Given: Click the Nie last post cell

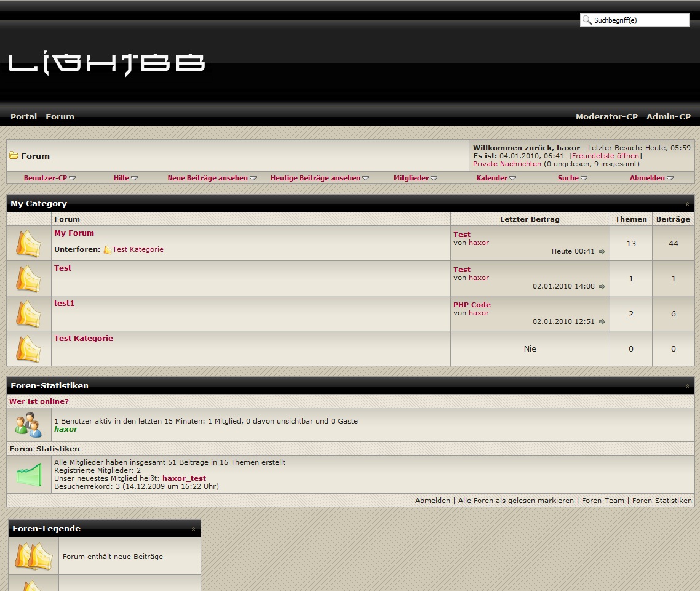Looking at the screenshot, I should tap(530, 349).
